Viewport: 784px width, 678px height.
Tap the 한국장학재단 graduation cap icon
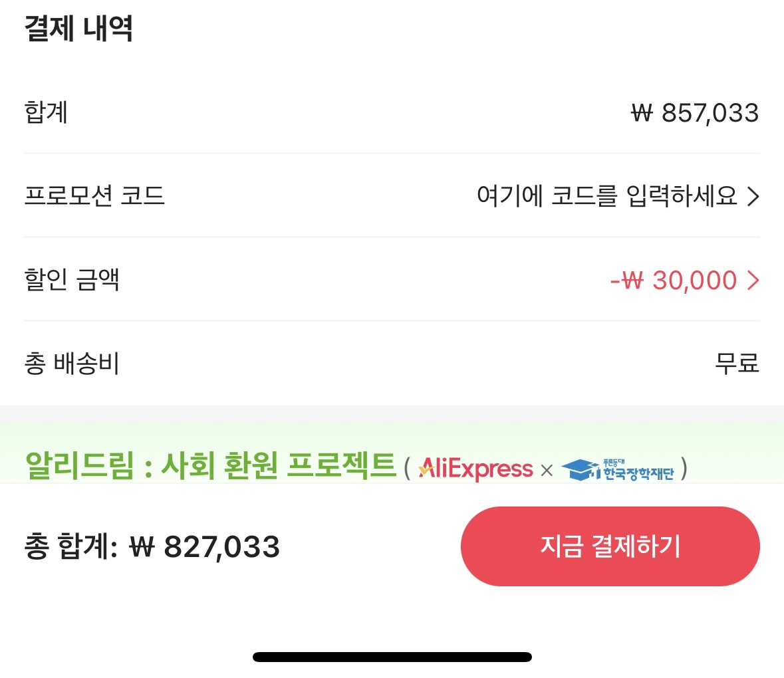tap(580, 470)
